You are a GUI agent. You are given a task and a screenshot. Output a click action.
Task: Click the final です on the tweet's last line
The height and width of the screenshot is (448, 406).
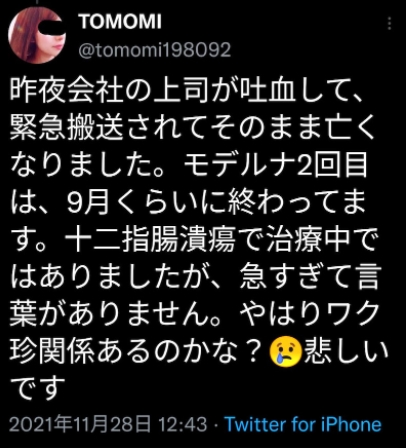pyautogui.click(x=37, y=388)
